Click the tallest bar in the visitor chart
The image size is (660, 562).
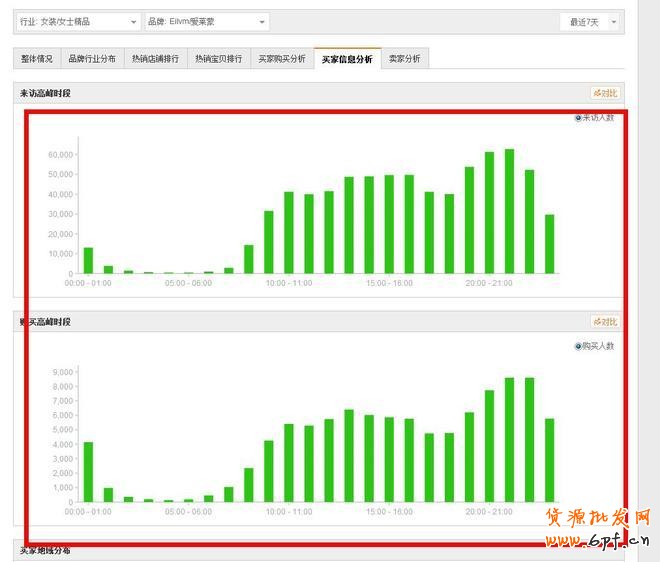pos(509,211)
